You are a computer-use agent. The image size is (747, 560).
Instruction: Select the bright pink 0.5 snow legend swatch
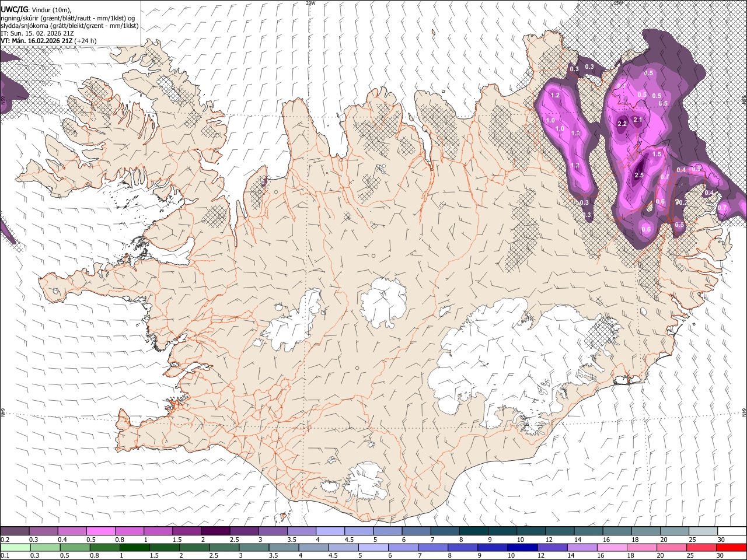[x=101, y=531]
